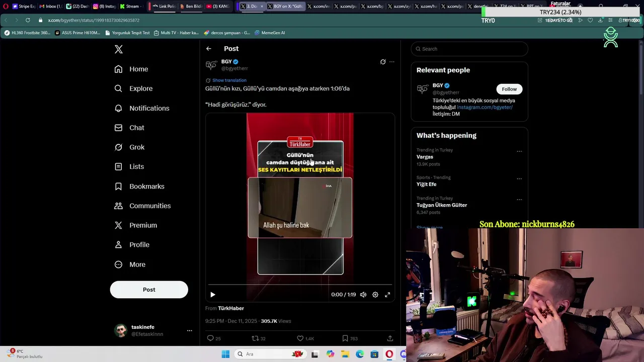Switch to the Stripe browser tab
This screenshot has width=644, height=362.
tap(24, 7)
